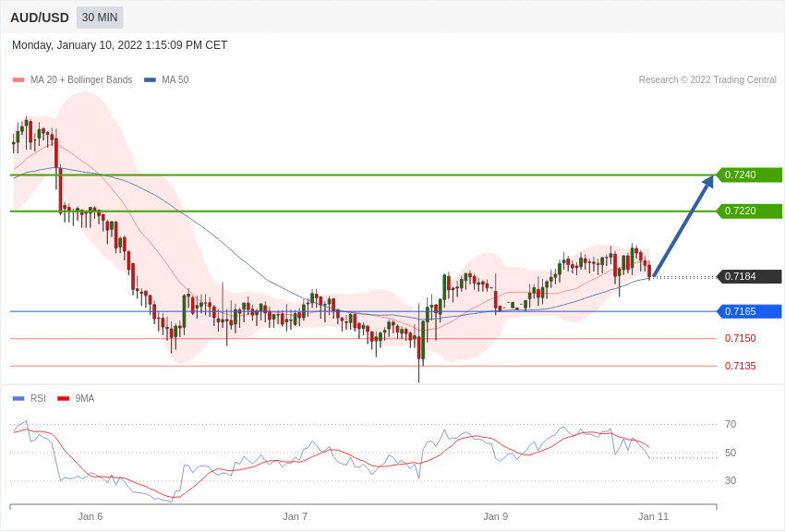Screen dimensions: 785x532
Task: Click the RSI legend label
Action: [x=38, y=398]
